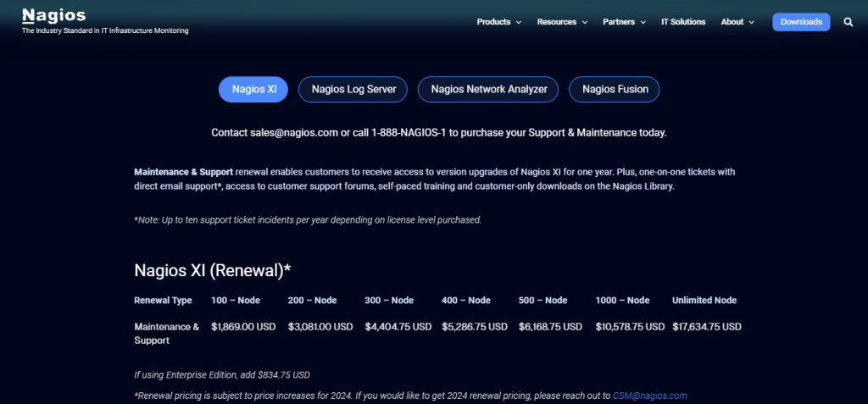Click the Nagios logo
Image resolution: width=868 pixels, height=404 pixels.
(53, 15)
